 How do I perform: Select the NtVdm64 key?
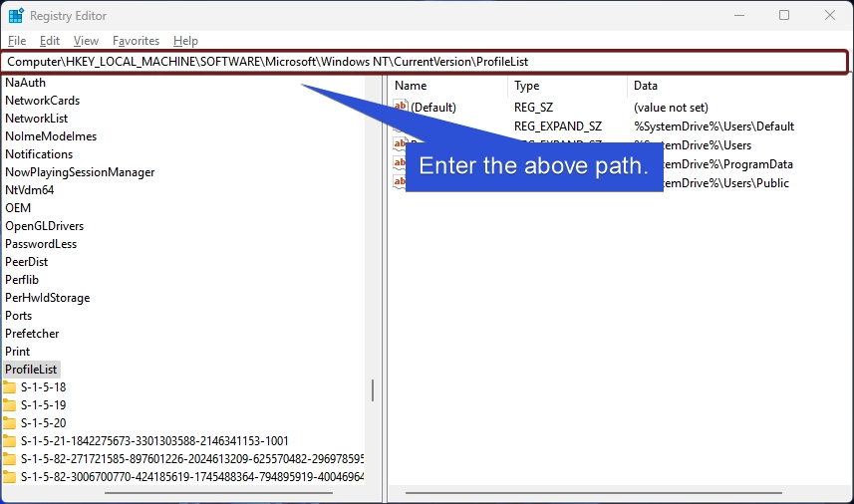[30, 190]
